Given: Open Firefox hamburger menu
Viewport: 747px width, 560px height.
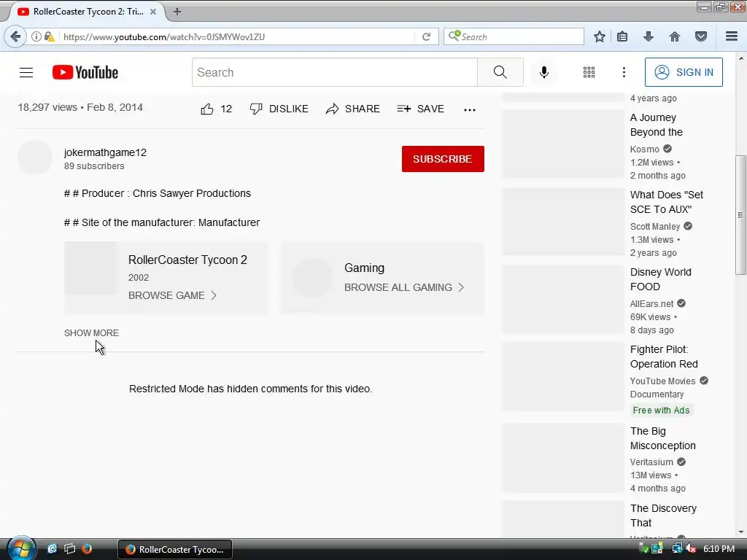Looking at the screenshot, I should (x=732, y=36).
